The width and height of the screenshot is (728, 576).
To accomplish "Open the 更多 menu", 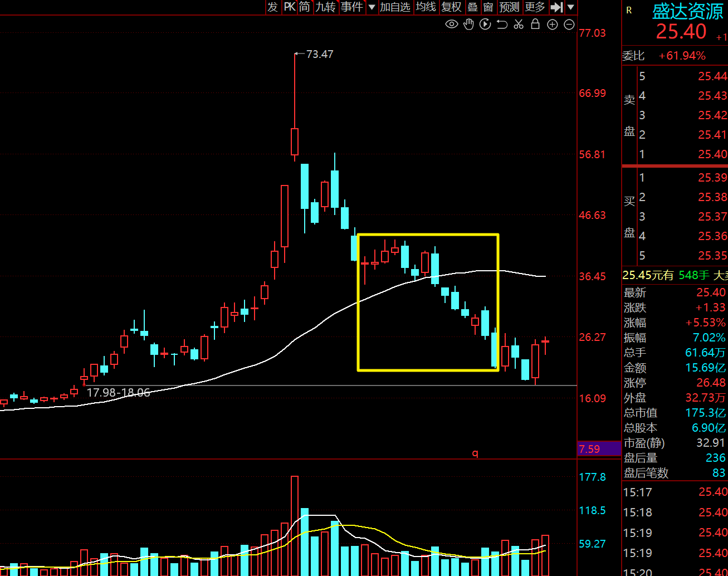I will [x=535, y=7].
